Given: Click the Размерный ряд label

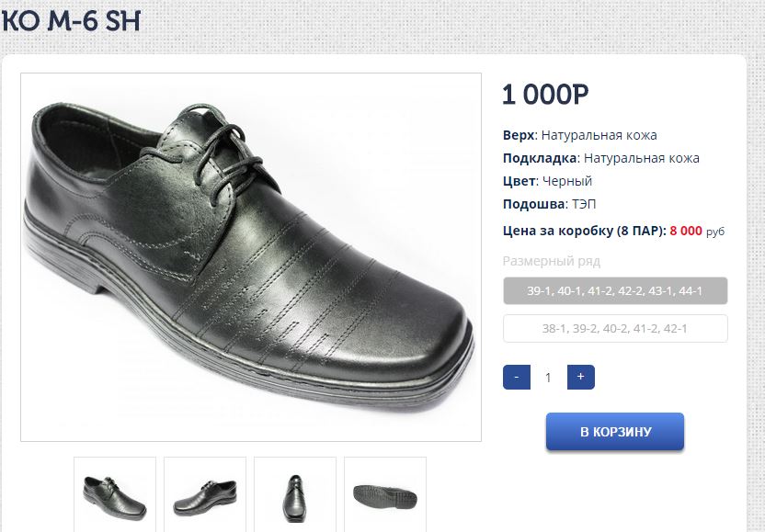Looking at the screenshot, I should tap(552, 261).
